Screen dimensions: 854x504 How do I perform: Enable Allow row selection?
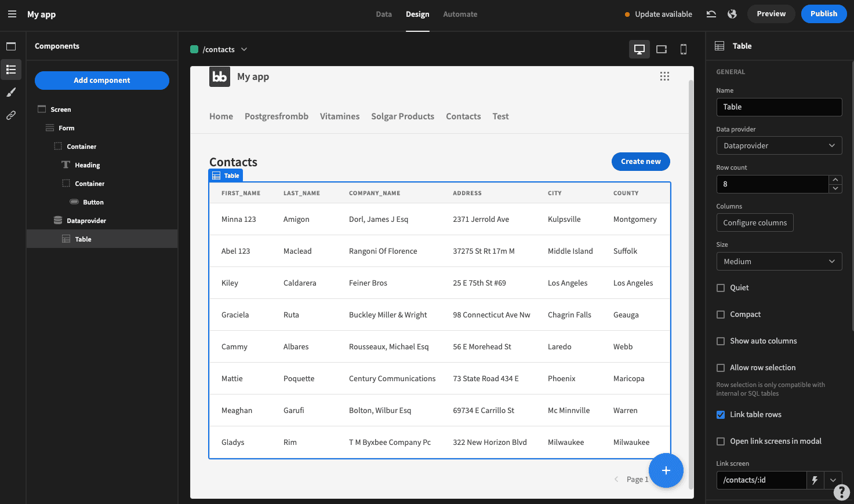721,368
